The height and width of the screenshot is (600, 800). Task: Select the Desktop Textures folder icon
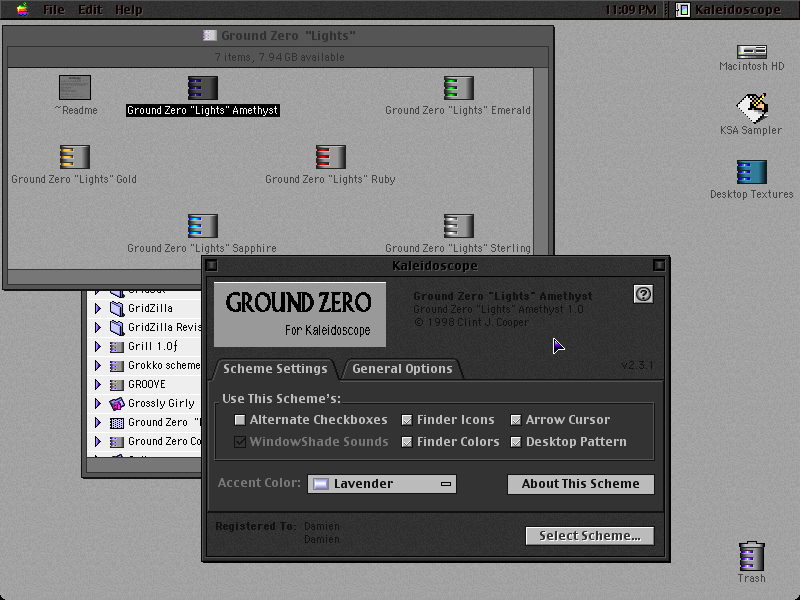[x=752, y=172]
